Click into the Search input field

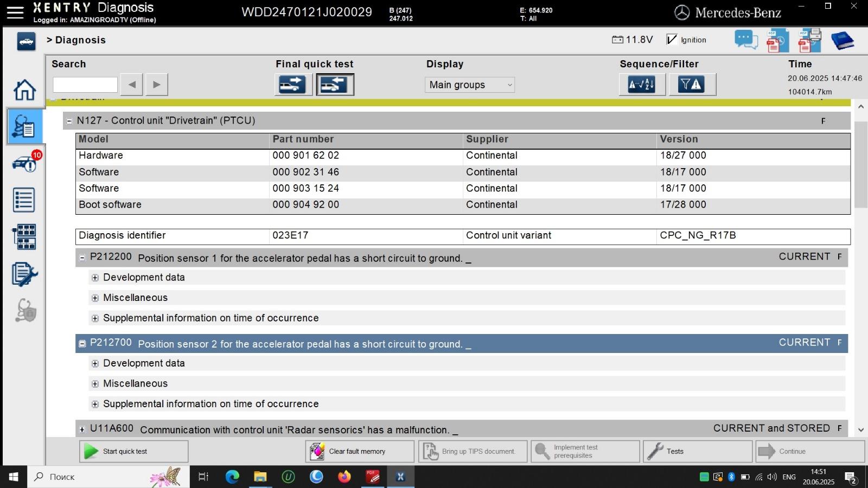point(85,85)
